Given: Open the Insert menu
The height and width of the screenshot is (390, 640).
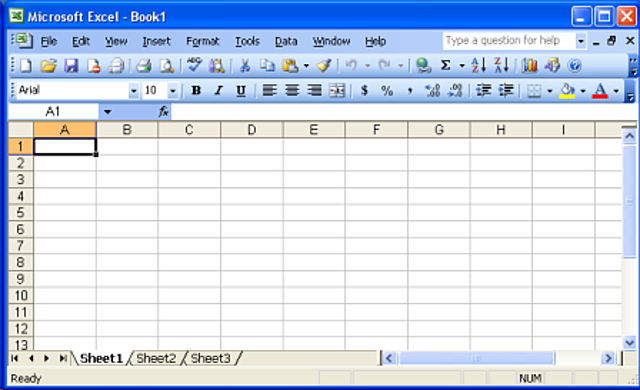Looking at the screenshot, I should pos(156,41).
